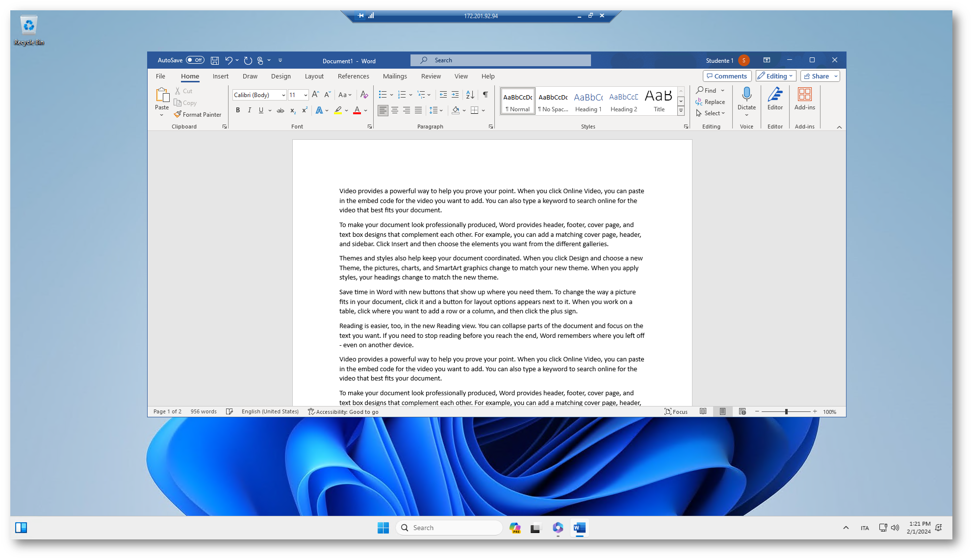Screen dimensions: 973x560
Task: Apply subscript formatting
Action: [293, 110]
